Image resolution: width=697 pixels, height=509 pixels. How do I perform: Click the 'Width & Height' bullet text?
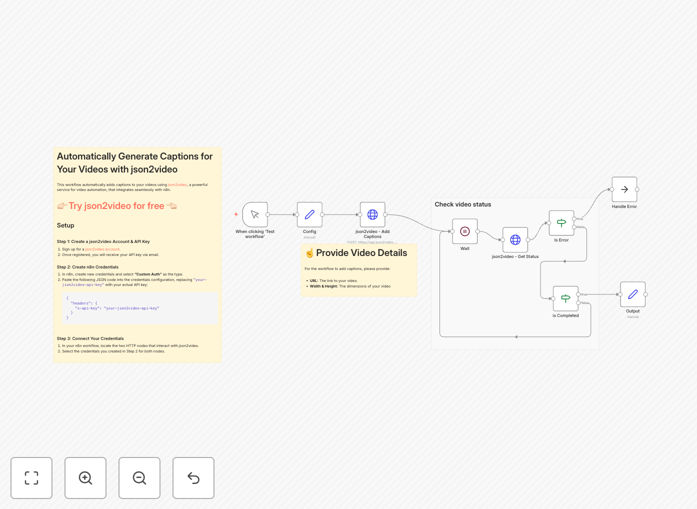(350, 286)
